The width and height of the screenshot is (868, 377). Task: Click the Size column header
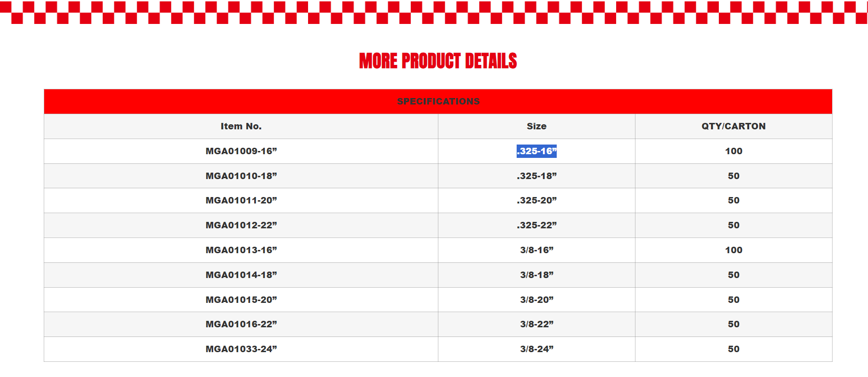536,126
